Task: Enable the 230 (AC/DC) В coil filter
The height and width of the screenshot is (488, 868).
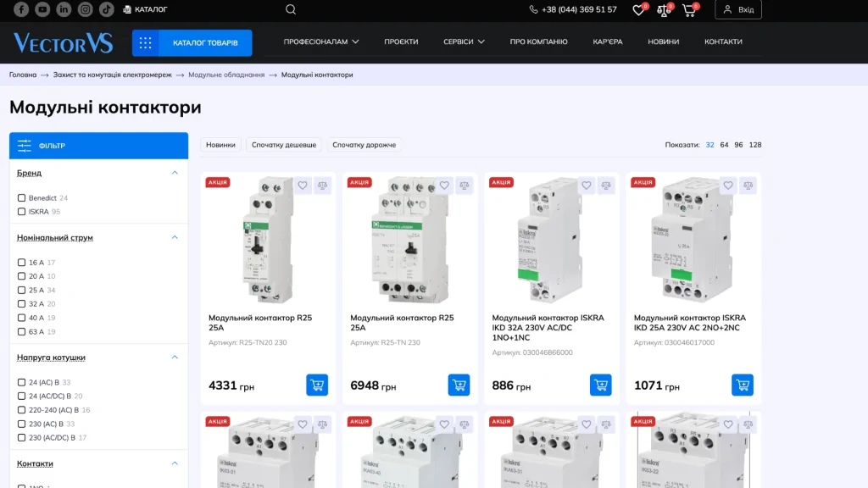Action: point(21,438)
